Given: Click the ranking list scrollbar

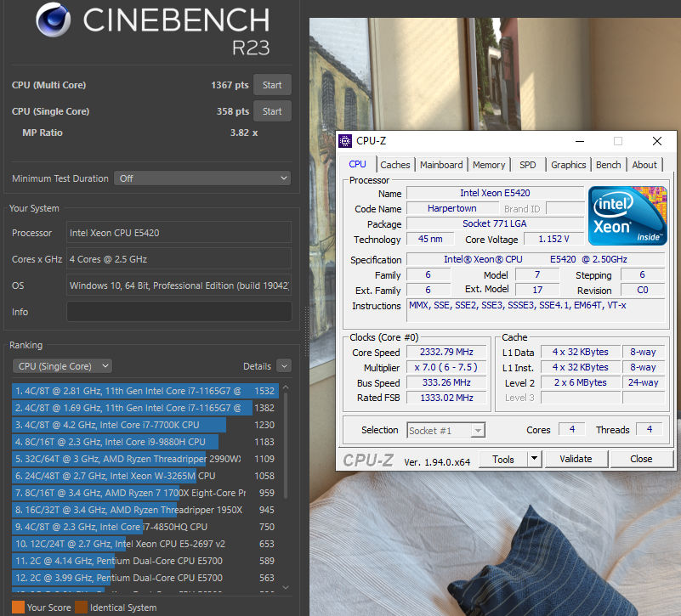Looking at the screenshot, I should coord(286,445).
